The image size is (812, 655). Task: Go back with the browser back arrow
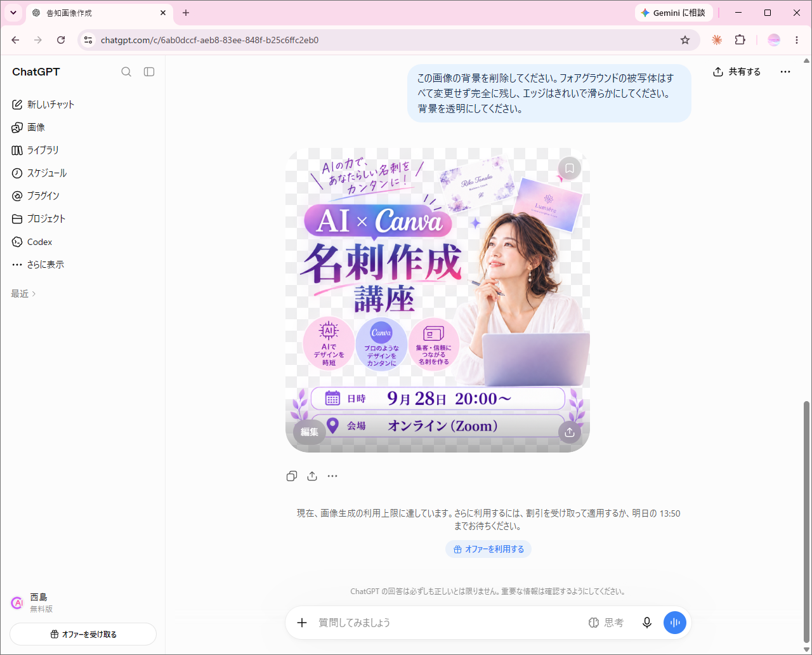pyautogui.click(x=15, y=40)
